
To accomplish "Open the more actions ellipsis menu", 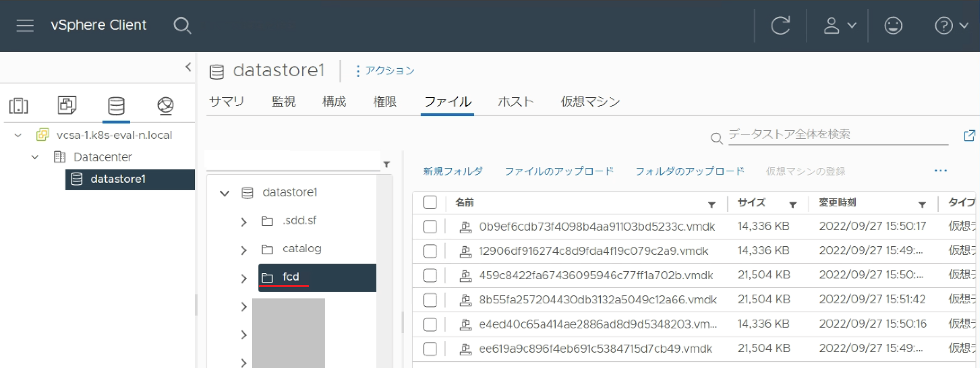I will point(940,171).
